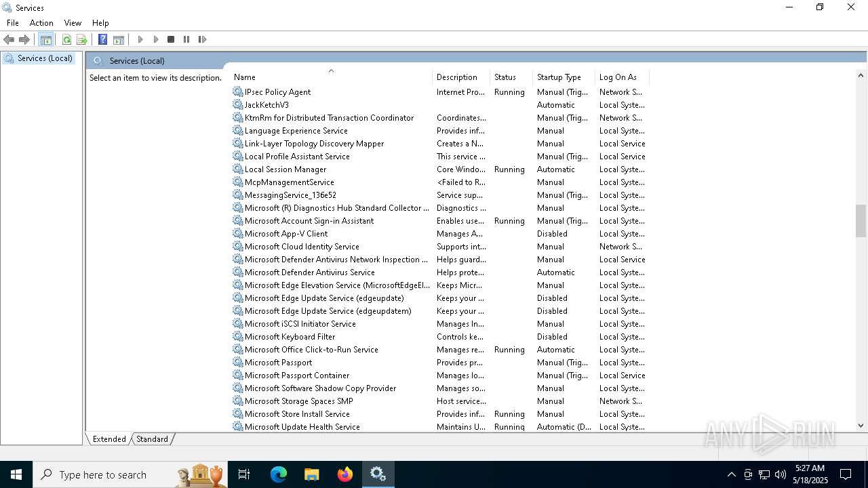Screen dimensions: 868x488
Task: Toggle Show/Hide Action Pane icon
Action: (119, 39)
